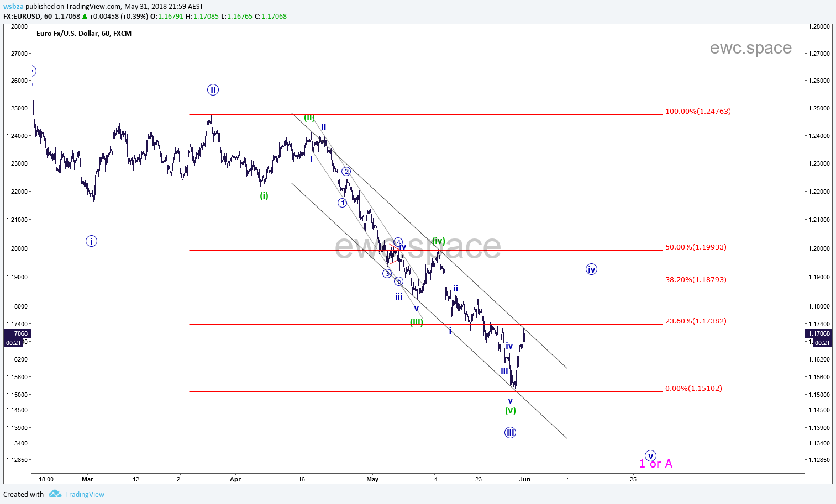Image resolution: width=836 pixels, height=504 pixels.
Task: Click the green (iv) wave label
Action: point(439,241)
